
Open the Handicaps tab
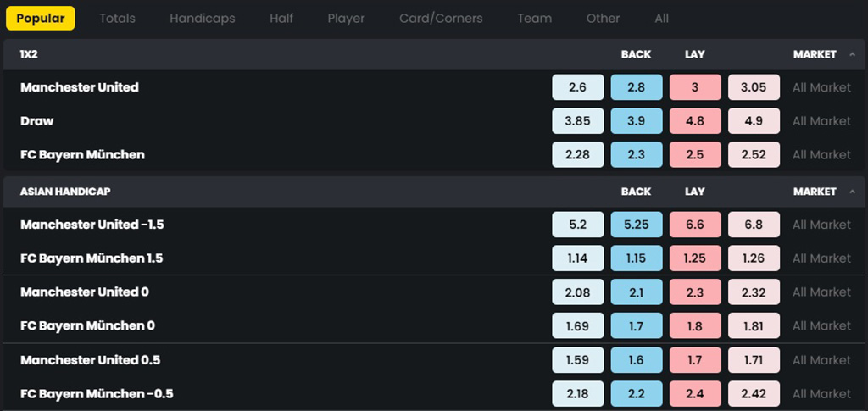[203, 19]
